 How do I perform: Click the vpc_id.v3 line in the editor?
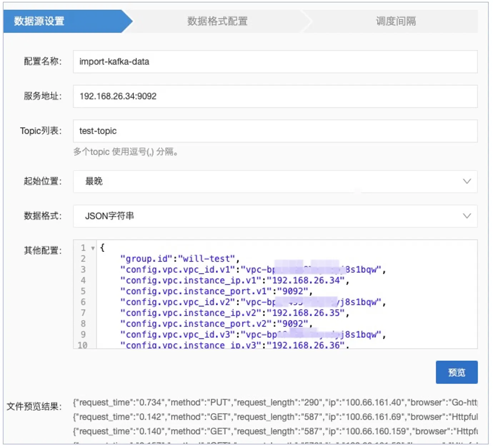(x=253, y=335)
